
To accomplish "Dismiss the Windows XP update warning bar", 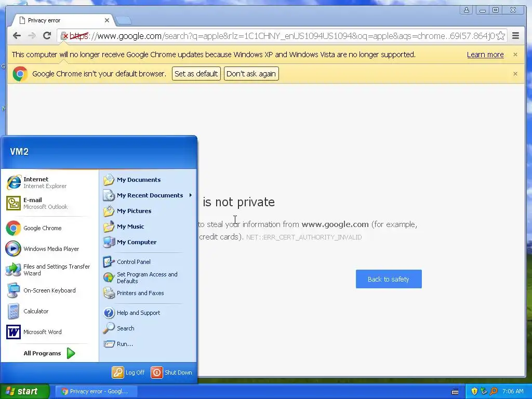I will click(515, 55).
